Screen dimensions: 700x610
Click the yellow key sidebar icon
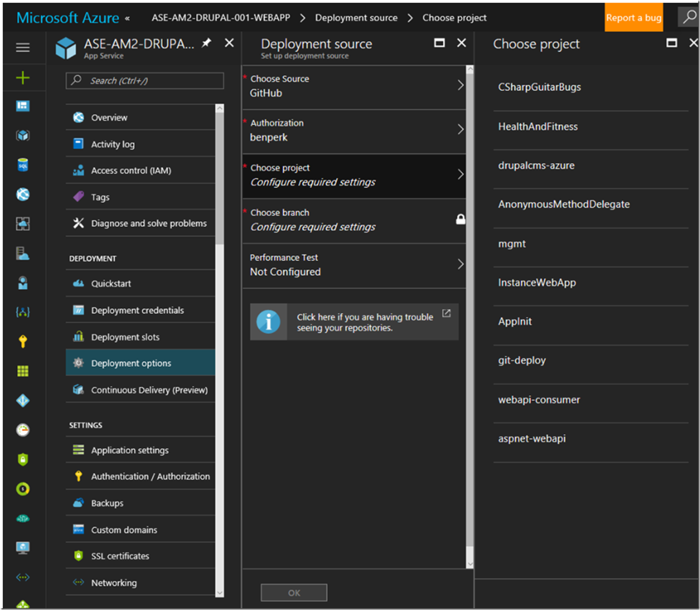pos(23,341)
